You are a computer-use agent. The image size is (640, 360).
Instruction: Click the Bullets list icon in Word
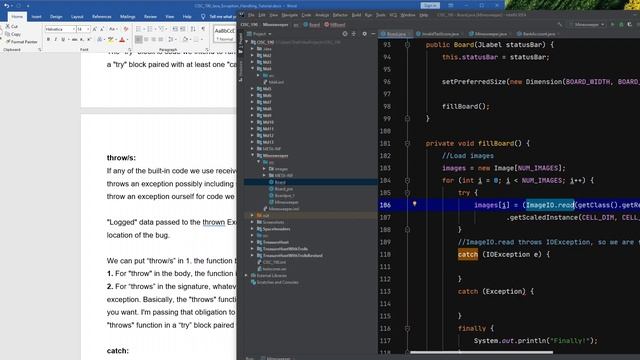[138, 29]
